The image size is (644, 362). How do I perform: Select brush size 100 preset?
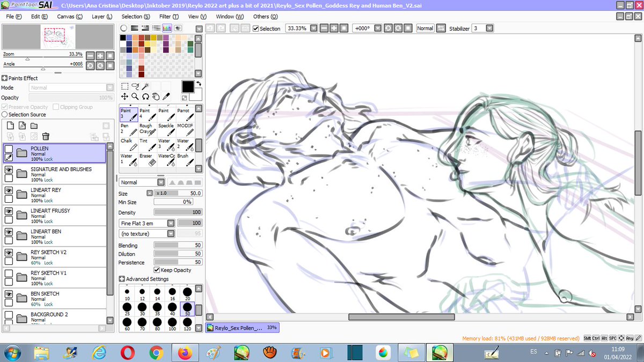point(172,323)
